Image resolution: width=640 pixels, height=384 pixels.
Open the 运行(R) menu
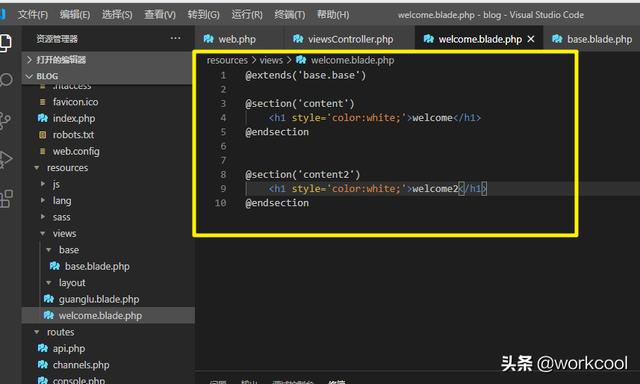point(247,15)
